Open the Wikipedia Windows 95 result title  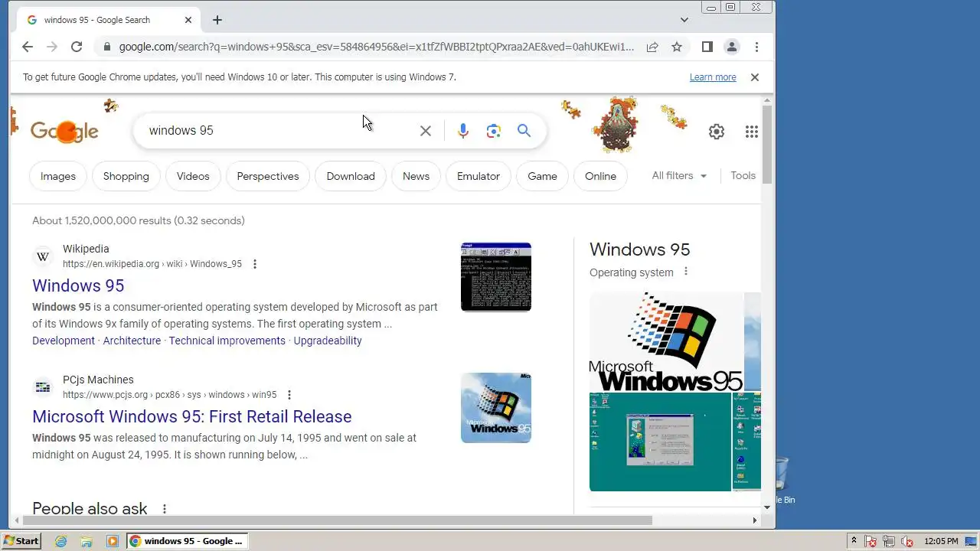(x=78, y=285)
